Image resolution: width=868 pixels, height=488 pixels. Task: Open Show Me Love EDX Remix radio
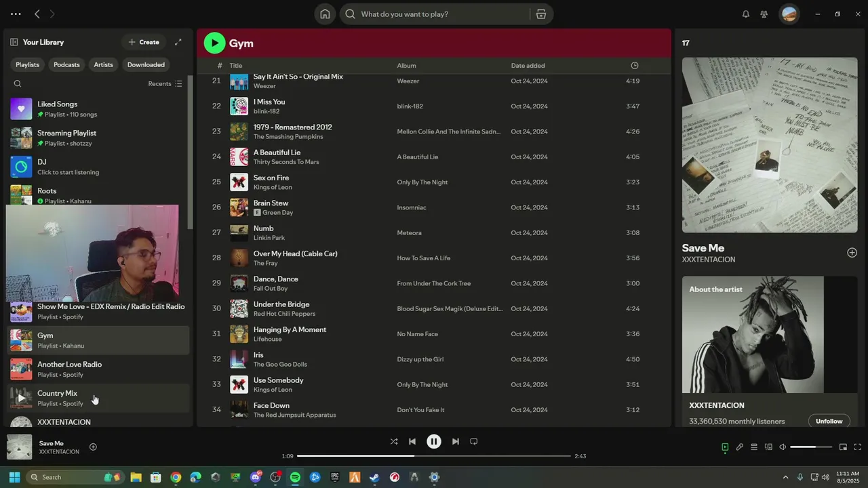[98, 311]
